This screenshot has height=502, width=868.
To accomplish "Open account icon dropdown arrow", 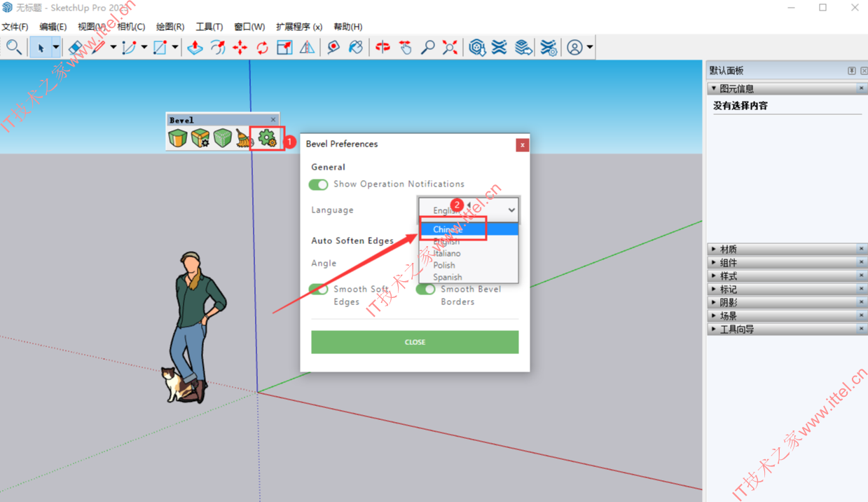I will point(591,48).
